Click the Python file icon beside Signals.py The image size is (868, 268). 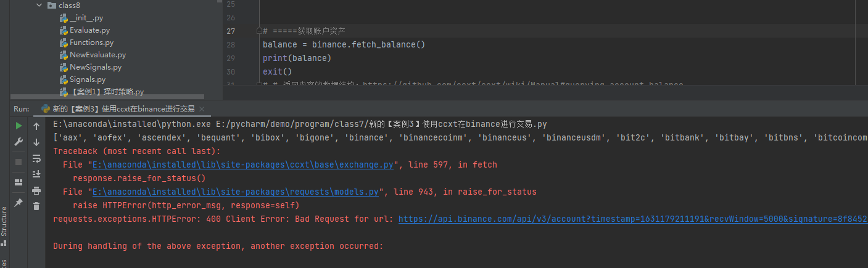tap(64, 79)
